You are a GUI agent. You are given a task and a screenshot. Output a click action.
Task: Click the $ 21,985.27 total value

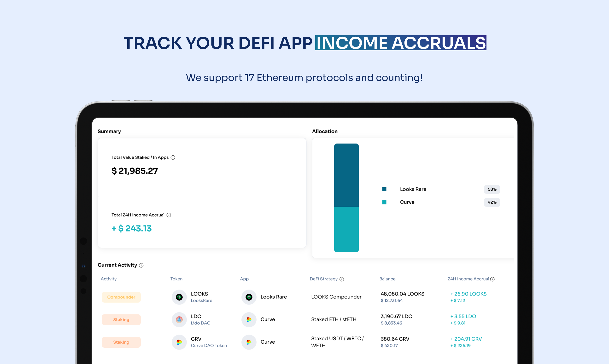(135, 171)
